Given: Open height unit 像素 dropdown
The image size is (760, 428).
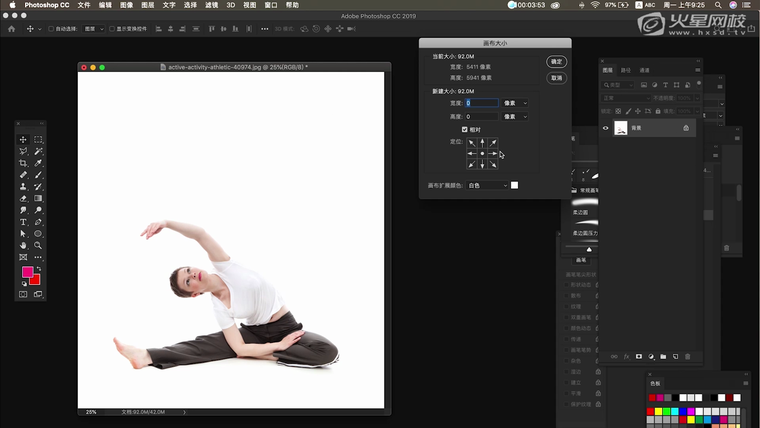Looking at the screenshot, I should click(x=515, y=117).
